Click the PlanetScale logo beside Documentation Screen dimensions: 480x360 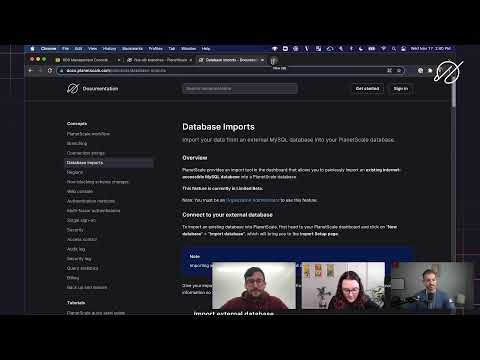73,88
